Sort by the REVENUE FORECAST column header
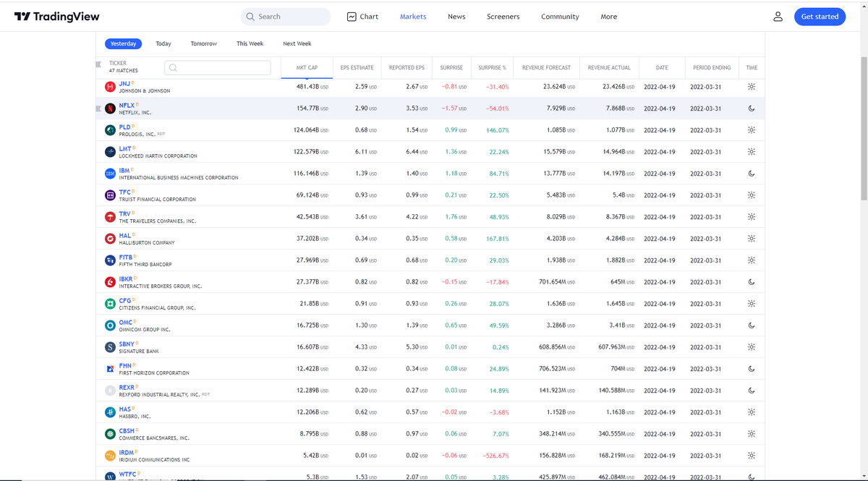 pyautogui.click(x=546, y=68)
